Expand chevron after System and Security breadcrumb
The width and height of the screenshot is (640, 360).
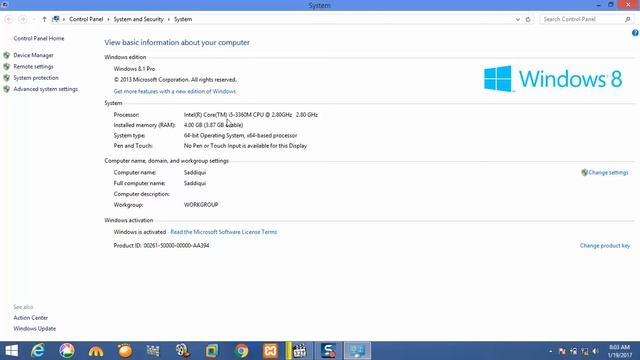pos(169,19)
